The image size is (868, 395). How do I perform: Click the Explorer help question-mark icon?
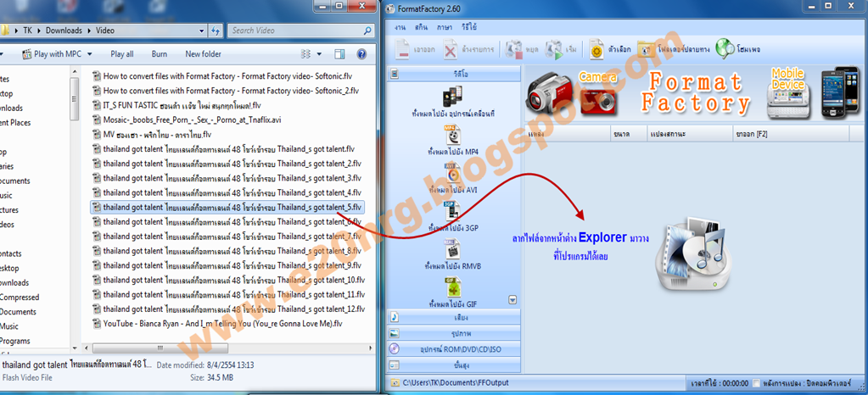[x=361, y=54]
